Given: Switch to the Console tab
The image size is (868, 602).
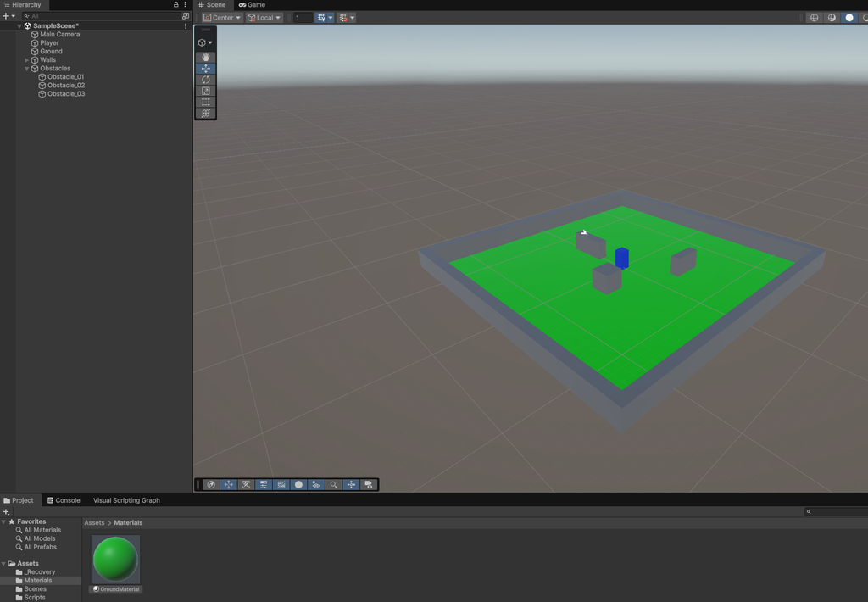Looking at the screenshot, I should click(64, 500).
